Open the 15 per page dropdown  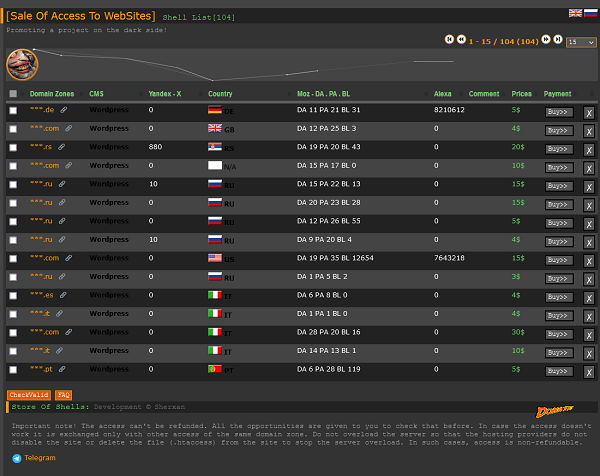click(x=581, y=42)
